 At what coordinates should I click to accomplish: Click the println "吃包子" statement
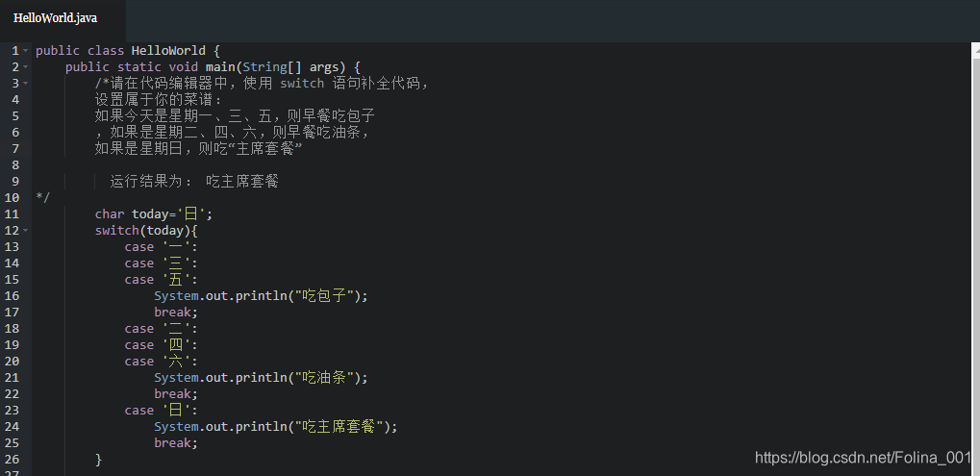262,296
